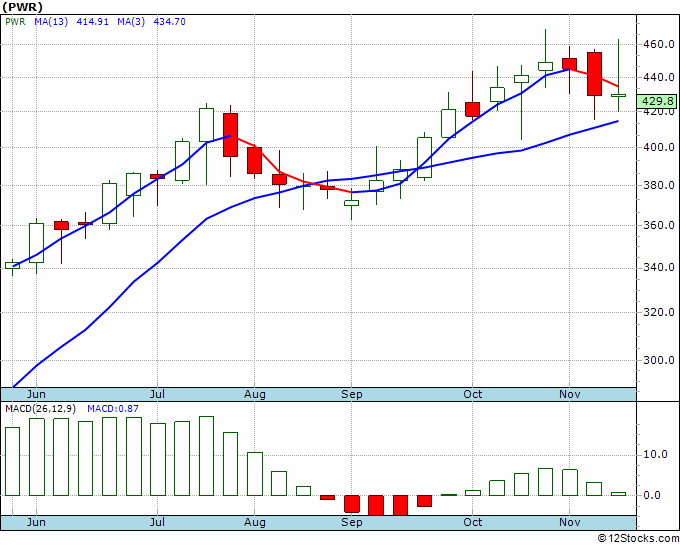Select the 320.0 price axis label
The image size is (680, 546).
[x=658, y=312]
